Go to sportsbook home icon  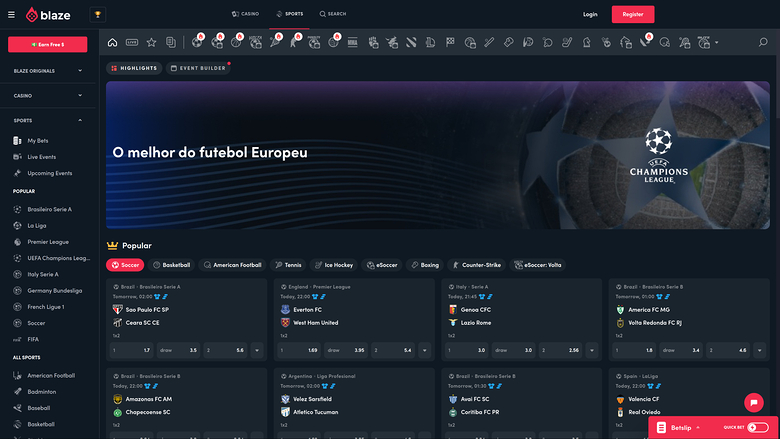112,42
